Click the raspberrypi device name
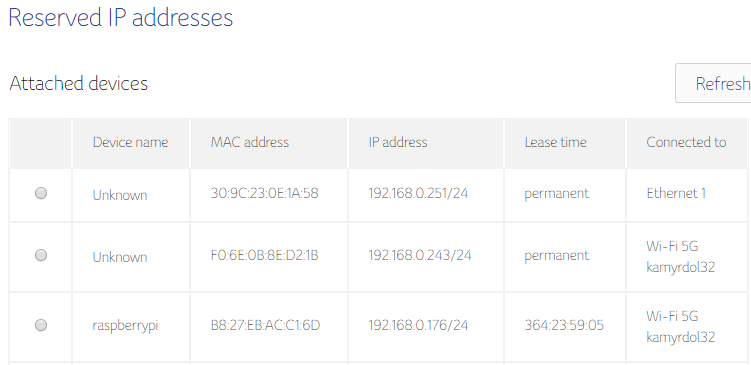This screenshot has width=751, height=365. [125, 326]
